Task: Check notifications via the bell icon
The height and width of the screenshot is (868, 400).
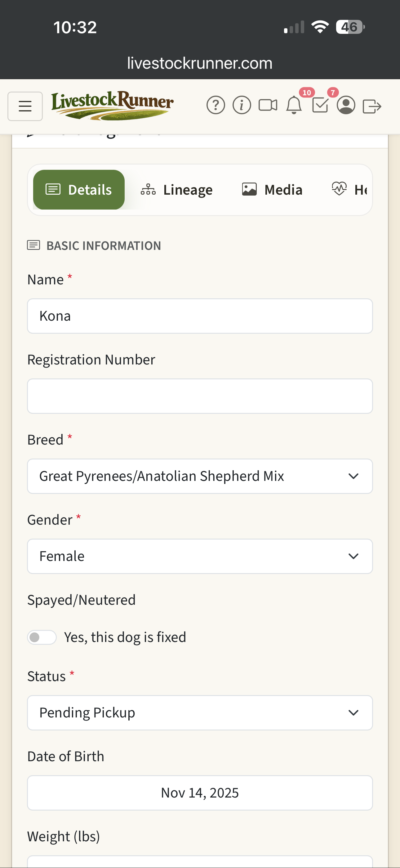Action: 294,106
